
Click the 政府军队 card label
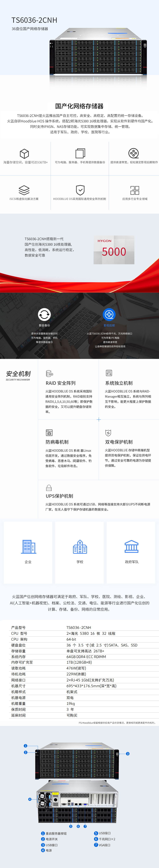pyautogui.click(x=132, y=562)
